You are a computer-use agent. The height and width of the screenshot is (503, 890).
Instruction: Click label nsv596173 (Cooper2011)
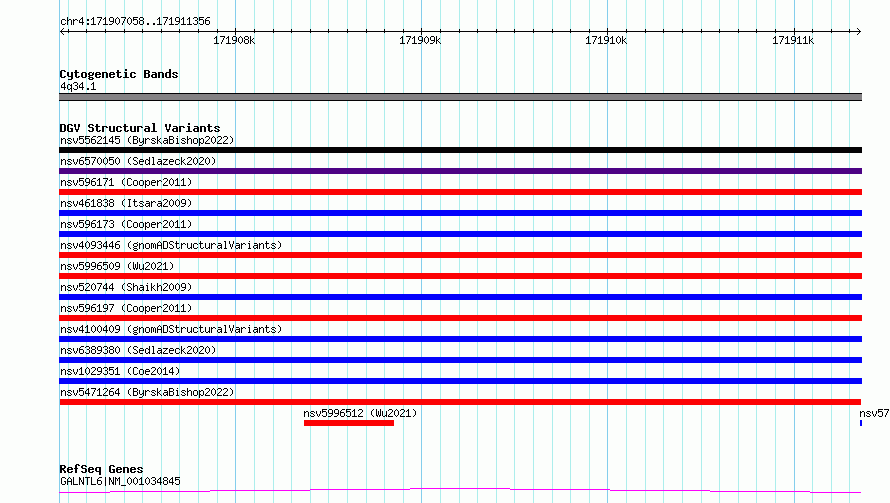[x=126, y=224]
